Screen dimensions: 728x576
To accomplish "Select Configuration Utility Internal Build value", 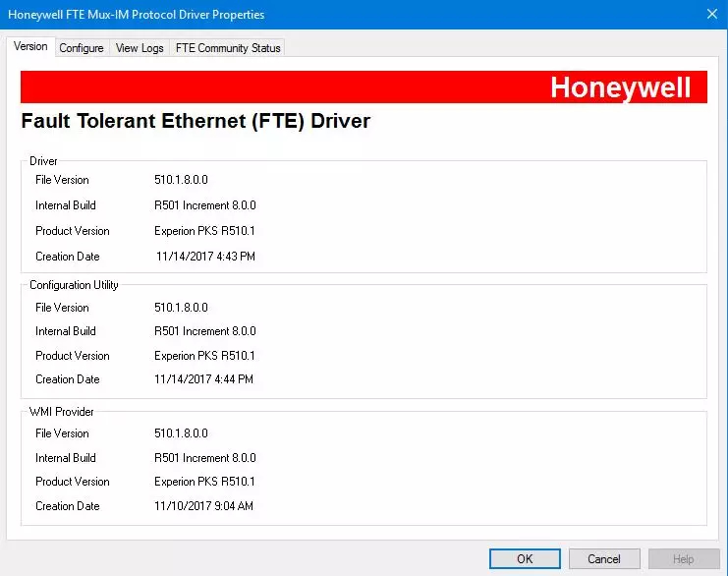I will [x=205, y=331].
